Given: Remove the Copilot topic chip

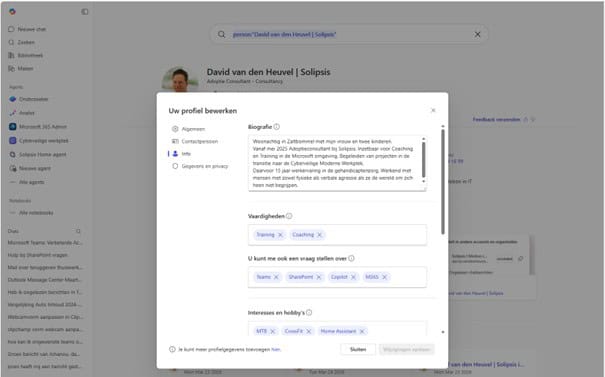Looking at the screenshot, I should [353, 277].
